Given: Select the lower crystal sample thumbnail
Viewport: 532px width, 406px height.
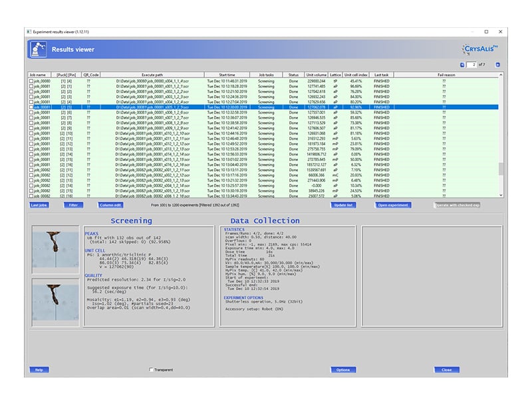Looking at the screenshot, I should pos(55,303).
